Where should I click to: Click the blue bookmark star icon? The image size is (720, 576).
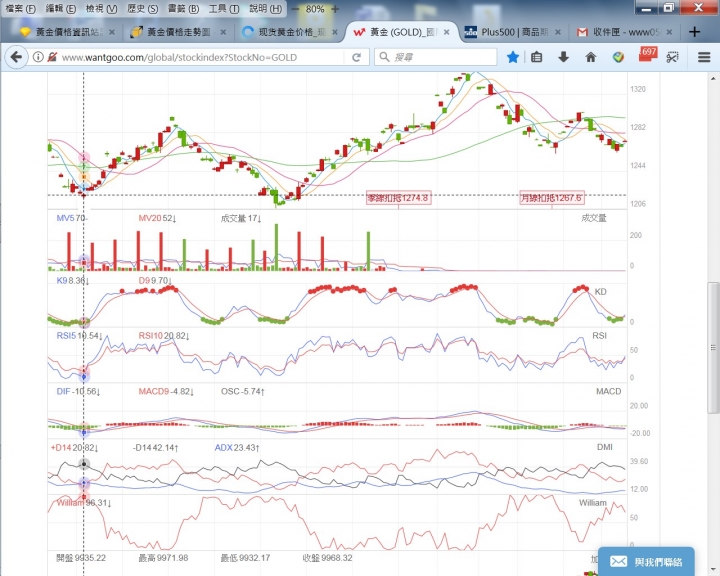513,57
